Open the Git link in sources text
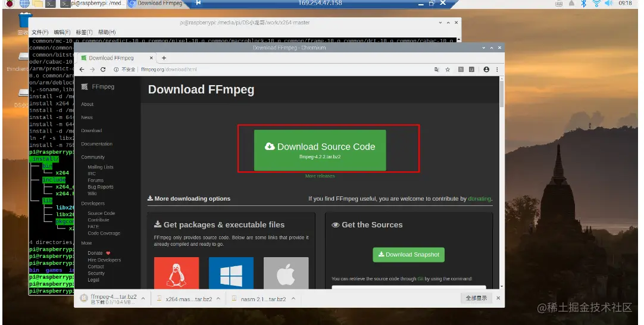Viewport: 644px width, 325px height. click(420, 279)
